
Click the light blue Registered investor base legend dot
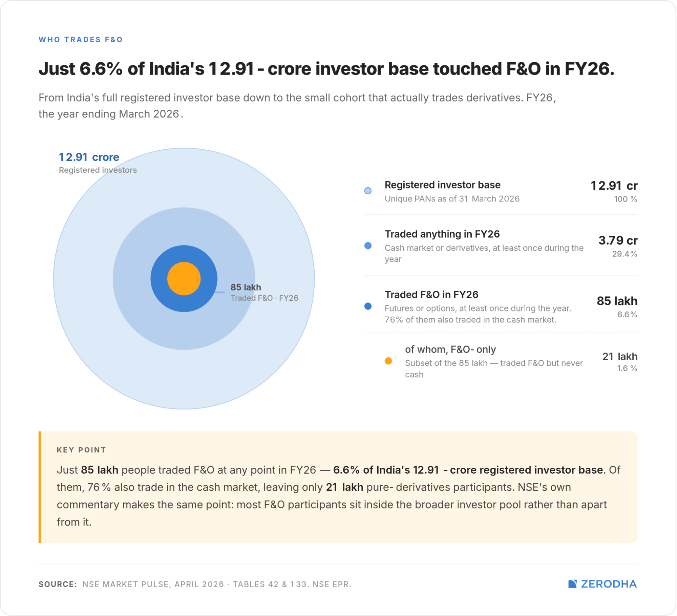tap(368, 191)
